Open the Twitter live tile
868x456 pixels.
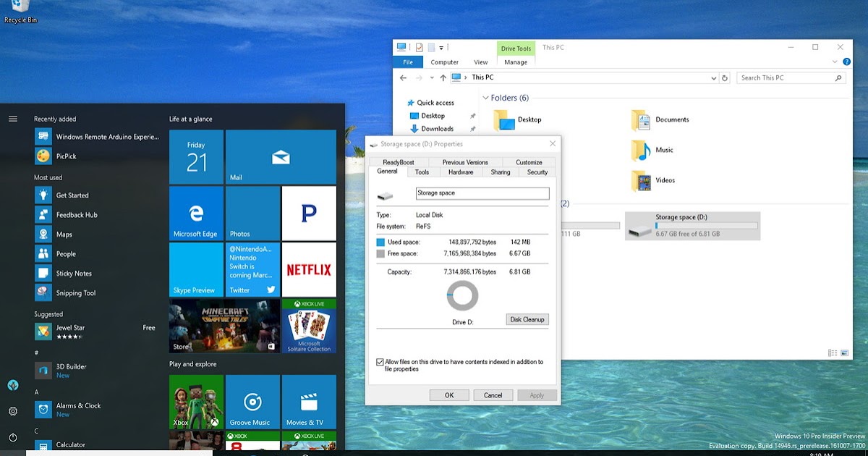tap(252, 270)
